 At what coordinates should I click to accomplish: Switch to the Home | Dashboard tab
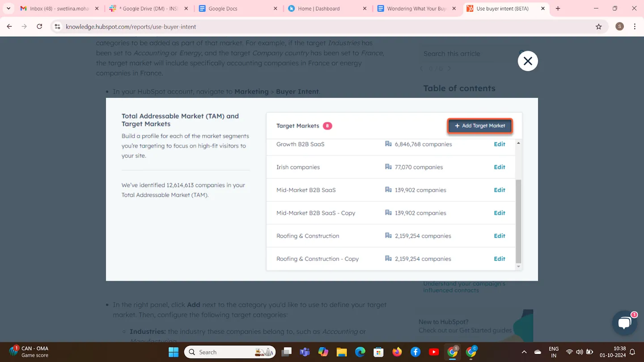pos(328,8)
